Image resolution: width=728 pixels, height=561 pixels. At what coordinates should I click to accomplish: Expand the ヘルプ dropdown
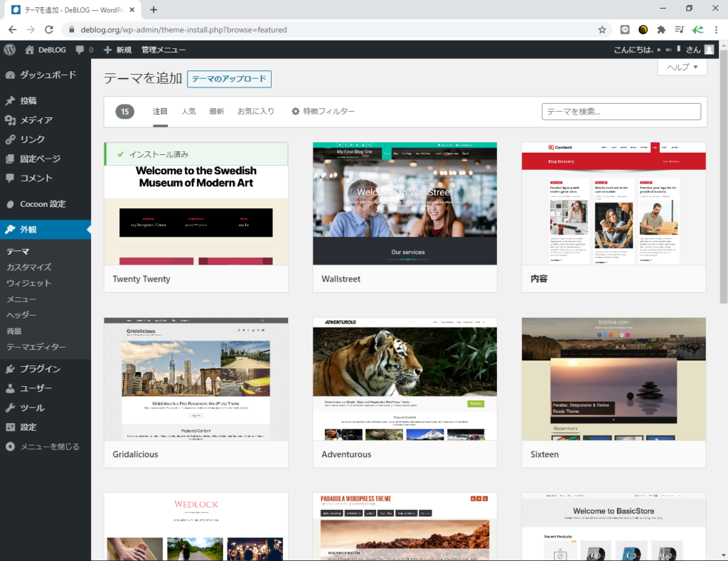tap(682, 68)
